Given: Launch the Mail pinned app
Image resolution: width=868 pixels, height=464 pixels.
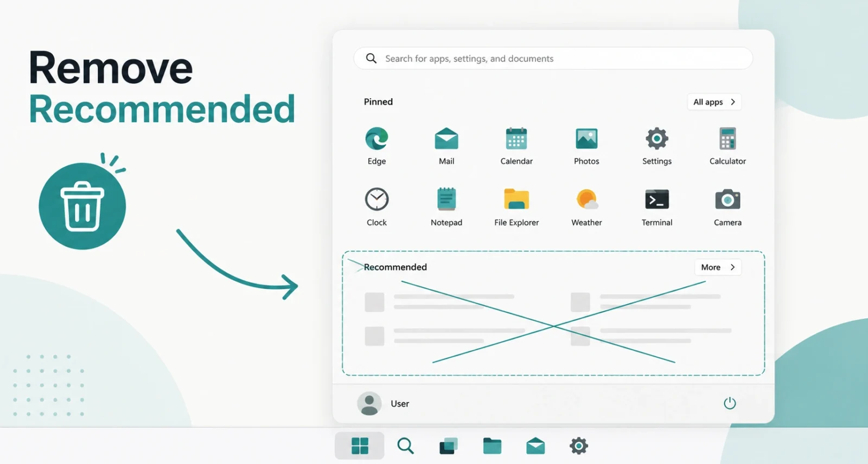Looking at the screenshot, I should [x=446, y=139].
